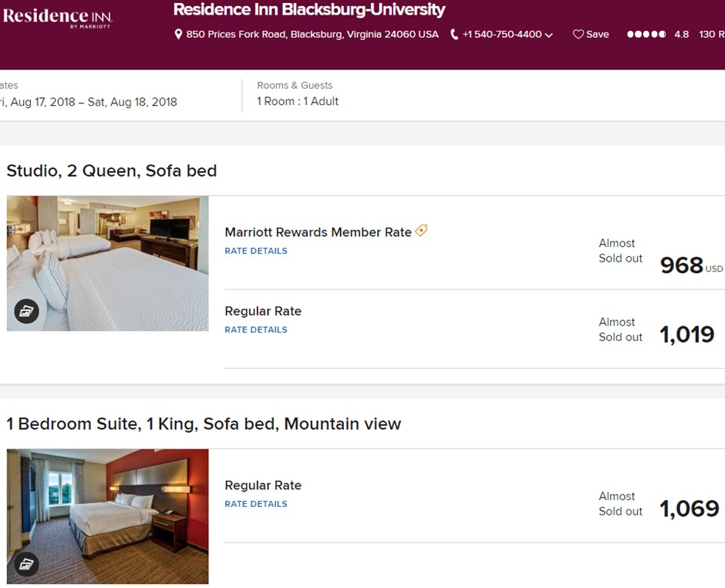Click the location pin icon beside the address
725x588 pixels.
(179, 35)
